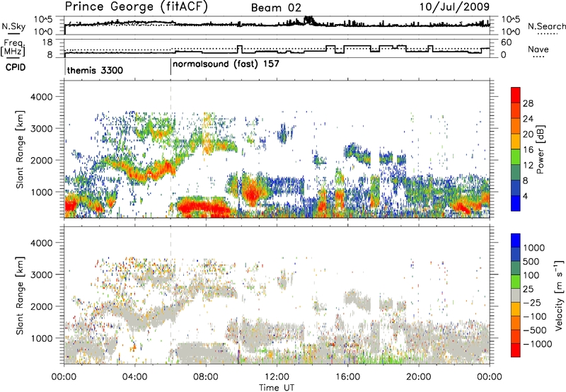Click the "Prince George (fitACF)" title
Viewport: 566px width, 392px height.
136,7
